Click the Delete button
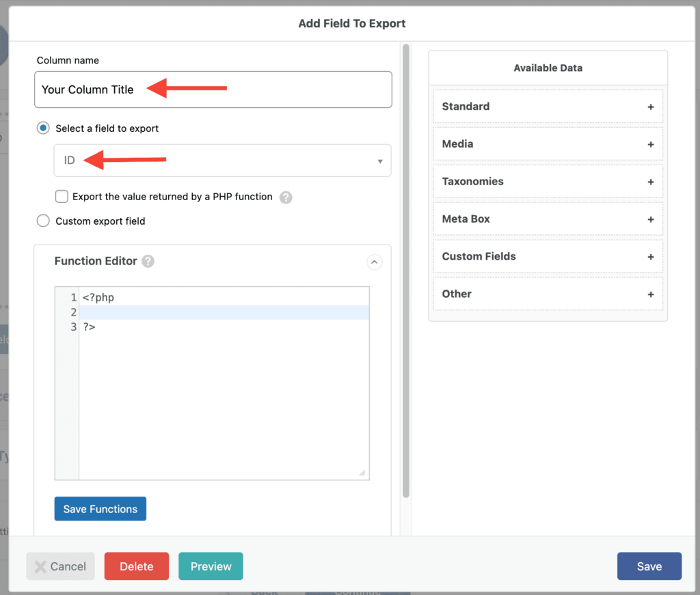 [x=136, y=566]
